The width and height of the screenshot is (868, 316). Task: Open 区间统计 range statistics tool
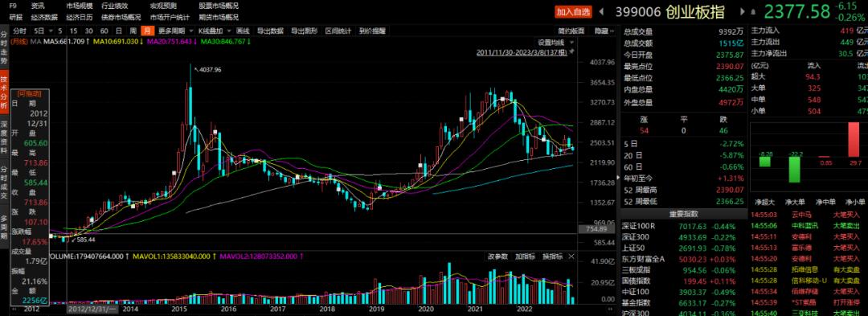(338, 31)
